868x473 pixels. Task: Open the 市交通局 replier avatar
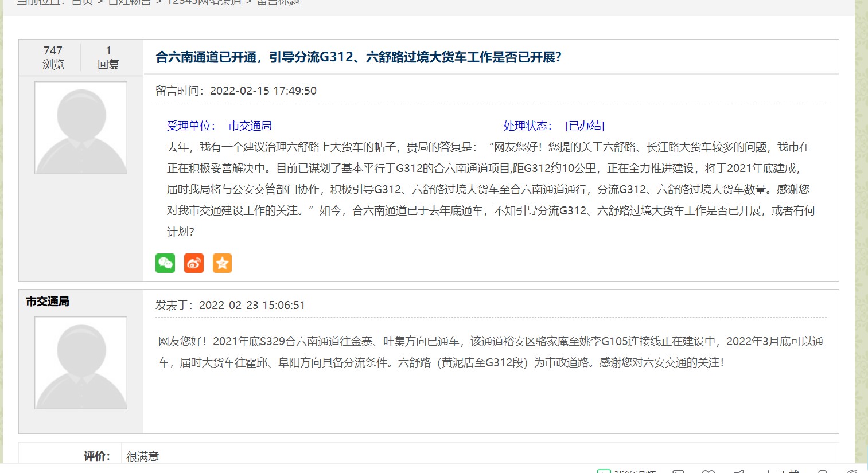[x=81, y=363]
